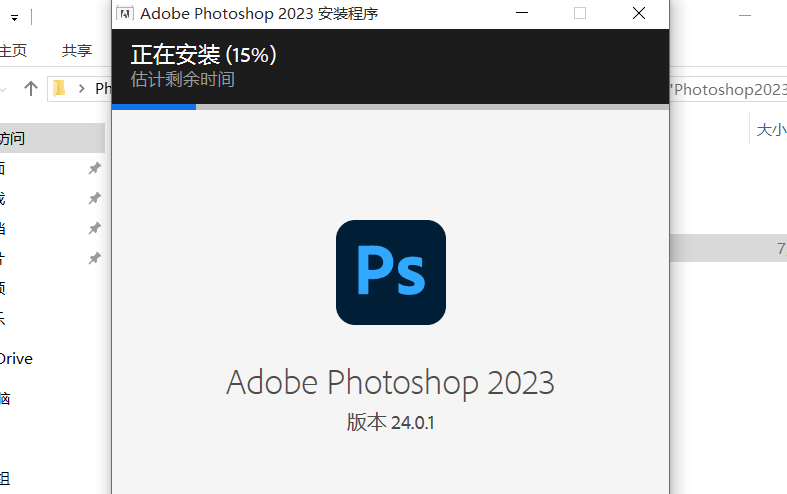Open Quick Access toolbar dropdown in Explorer
Screen dimensions: 787x494
(x=14, y=18)
